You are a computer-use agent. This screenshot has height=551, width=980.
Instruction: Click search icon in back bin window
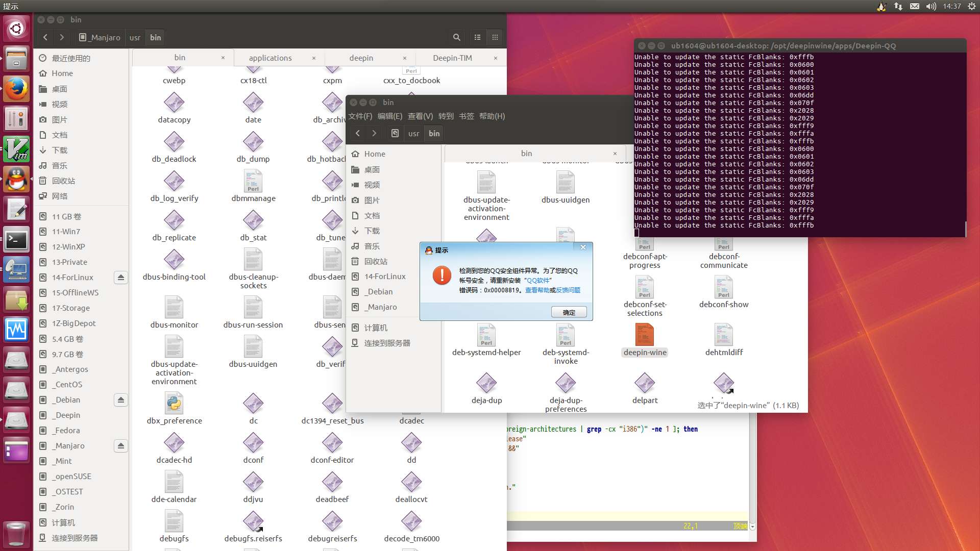pyautogui.click(x=457, y=37)
